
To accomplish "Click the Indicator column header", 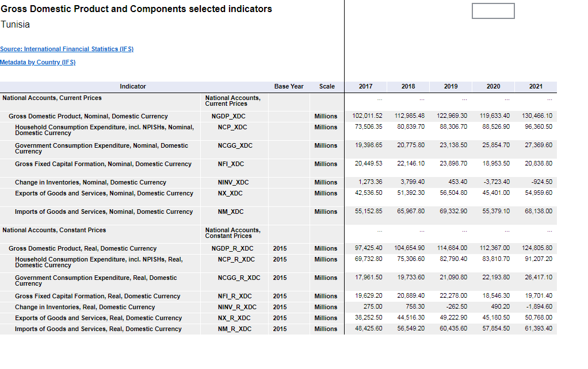I will tap(132, 86).
